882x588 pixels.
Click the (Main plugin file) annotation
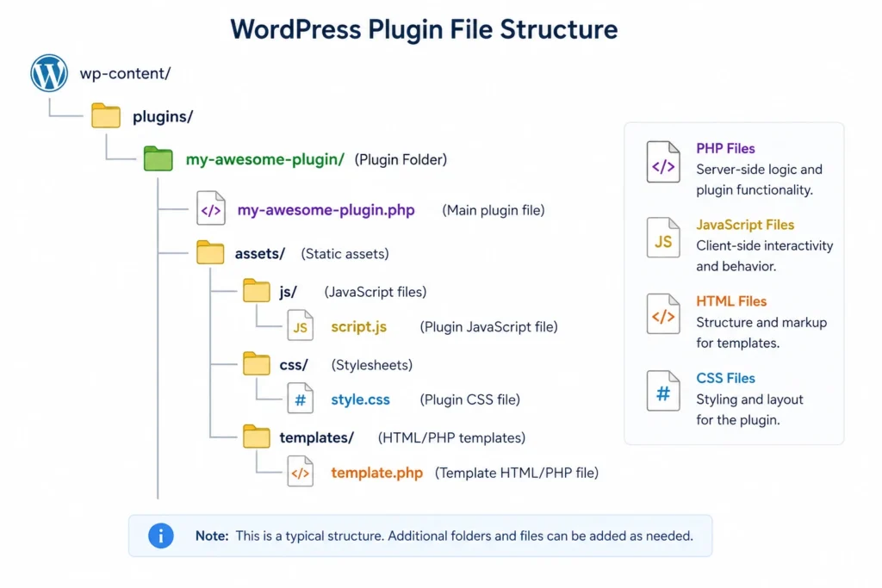point(494,210)
